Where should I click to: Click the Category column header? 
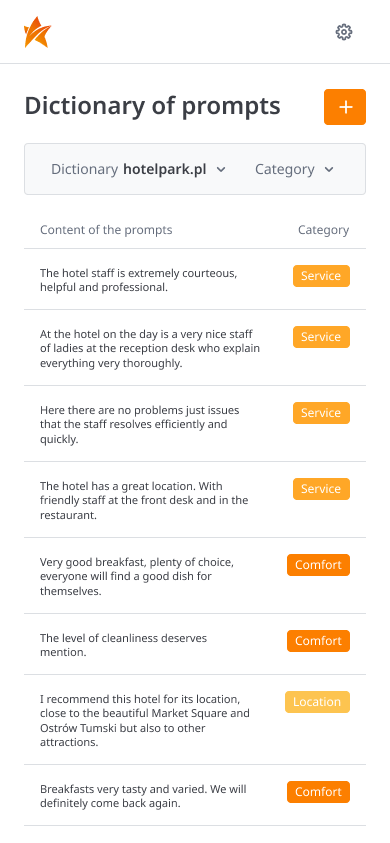coord(323,230)
